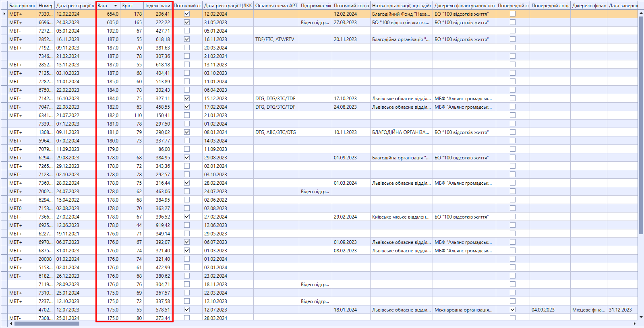Check Поточний checkbox in the 192,0 weight row
The width and height of the screenshot is (644, 328).
pyautogui.click(x=187, y=31)
